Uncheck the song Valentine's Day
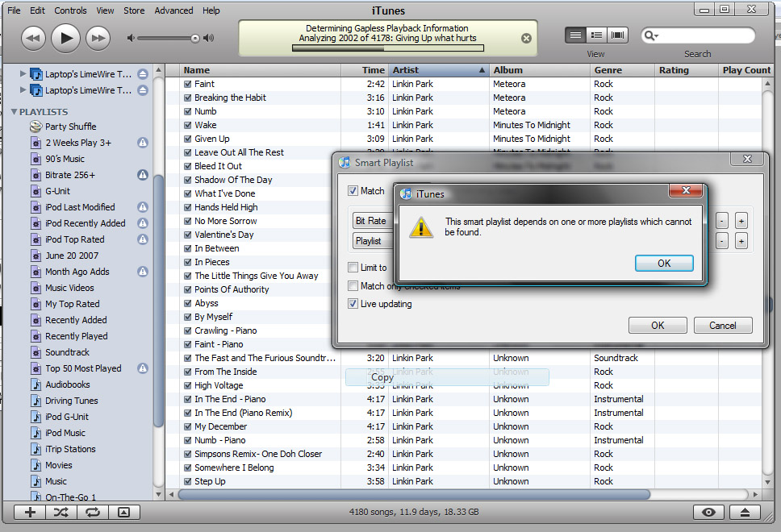Viewport: 781px width, 532px height. (x=188, y=235)
